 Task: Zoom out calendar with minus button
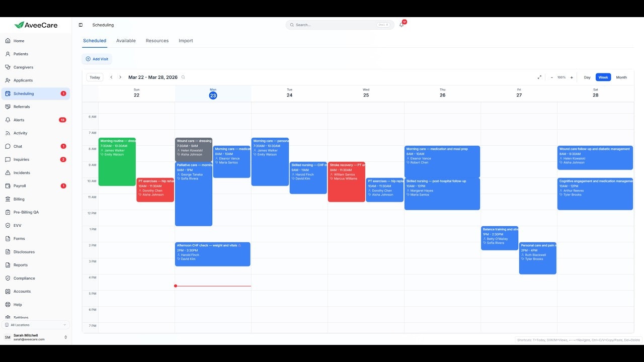pos(551,77)
